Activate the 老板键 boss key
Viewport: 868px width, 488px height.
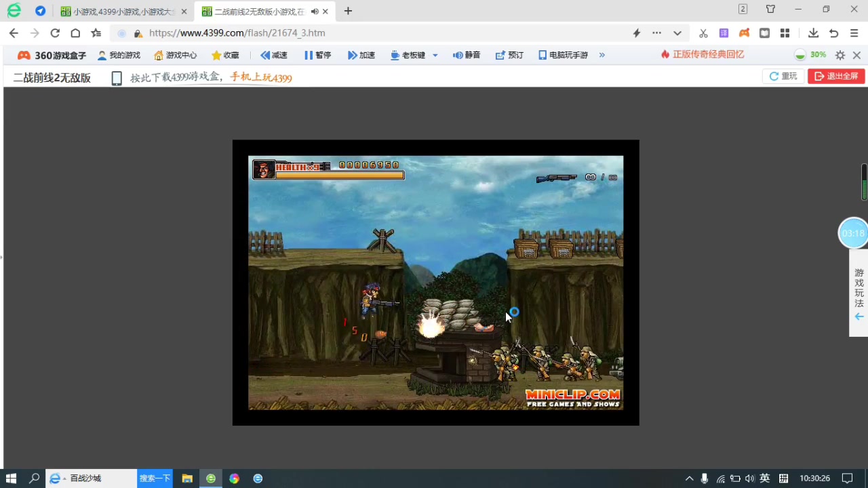click(x=408, y=56)
